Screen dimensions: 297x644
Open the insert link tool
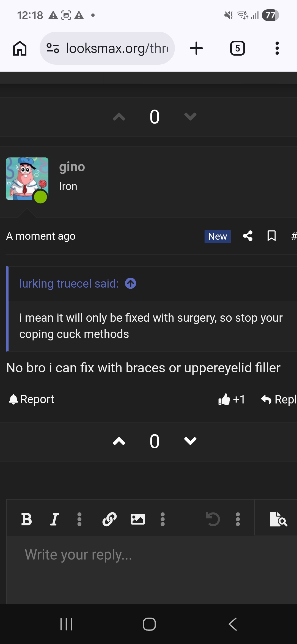point(109,519)
